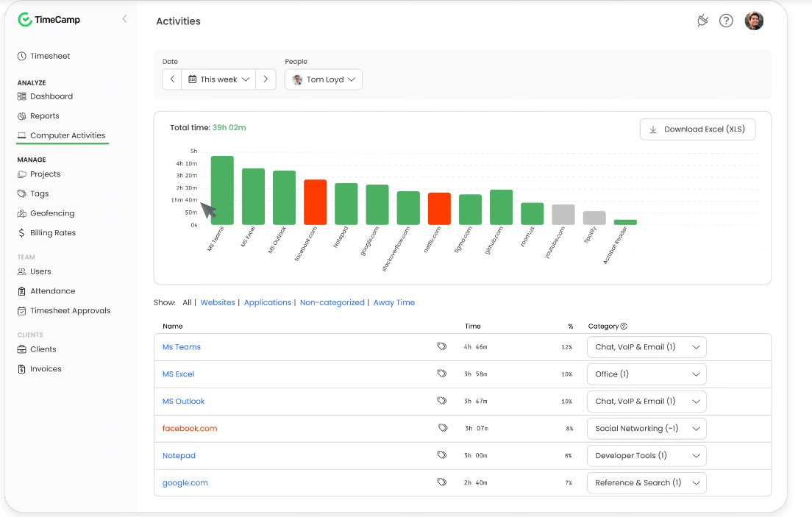Select Tags in the sidebar
The width and height of the screenshot is (812, 517).
tap(39, 193)
